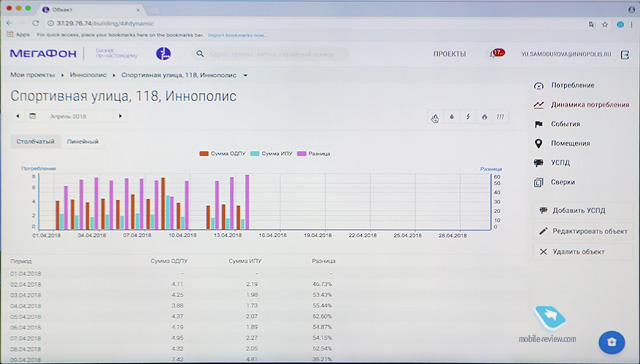640x364 pixels.
Task: Select the electricity lightning icon
Action: tap(468, 117)
